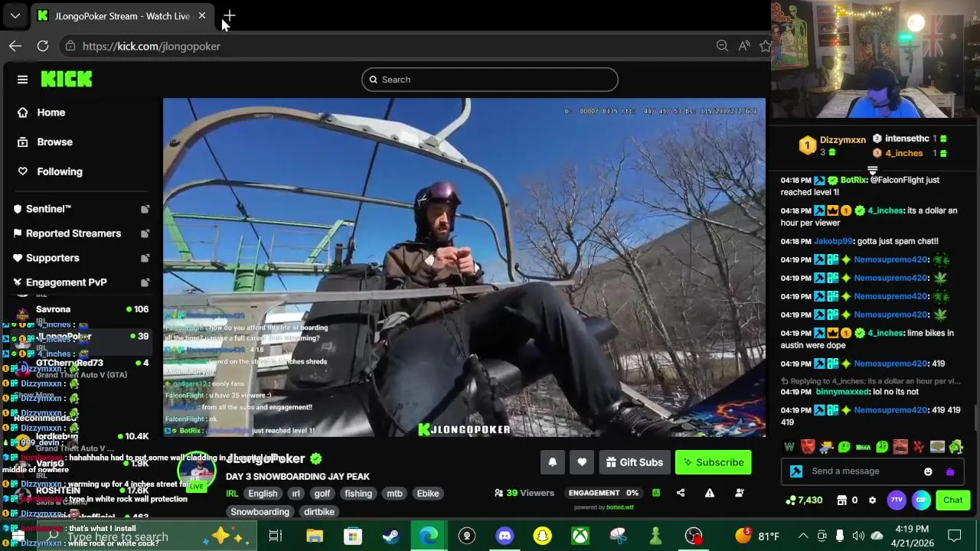Click the Replying to 4_inches reference

pos(871,381)
